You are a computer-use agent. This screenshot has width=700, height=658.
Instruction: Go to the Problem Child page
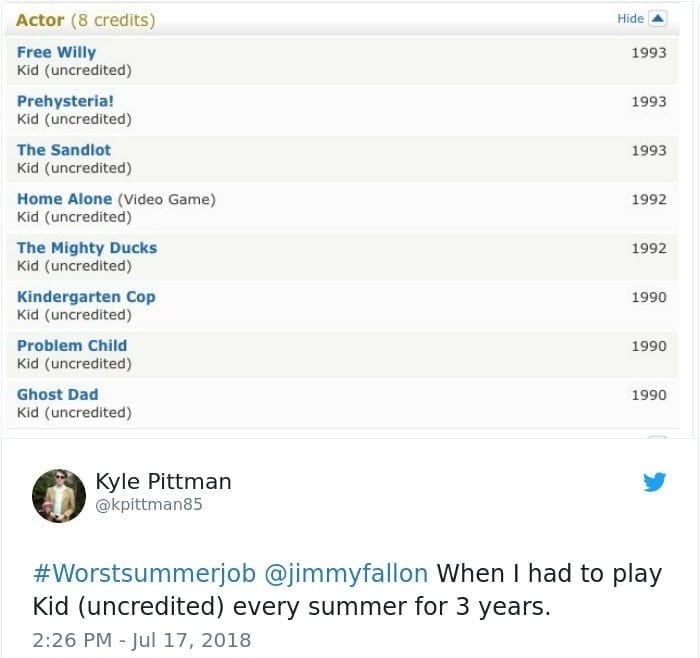72,346
